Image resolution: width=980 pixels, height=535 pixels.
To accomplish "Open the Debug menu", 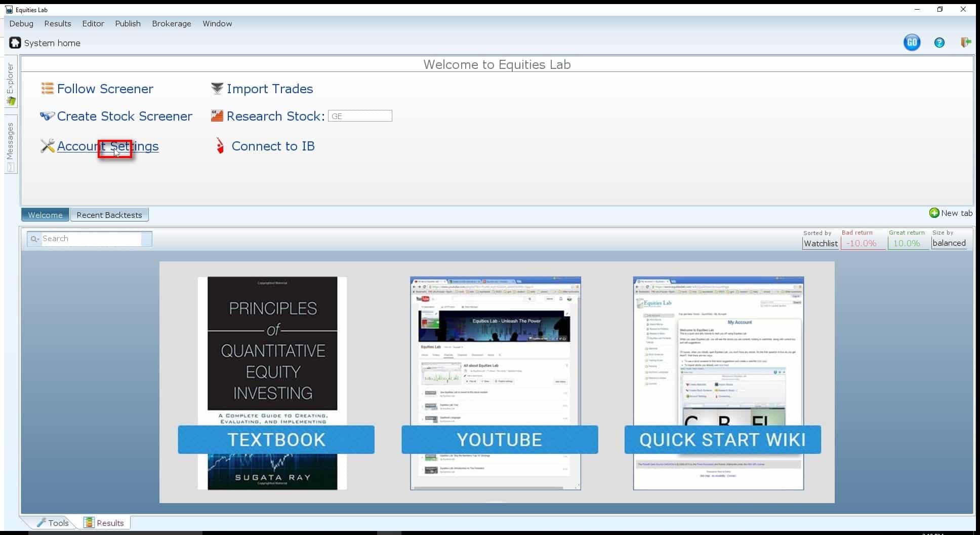I will pos(21,24).
